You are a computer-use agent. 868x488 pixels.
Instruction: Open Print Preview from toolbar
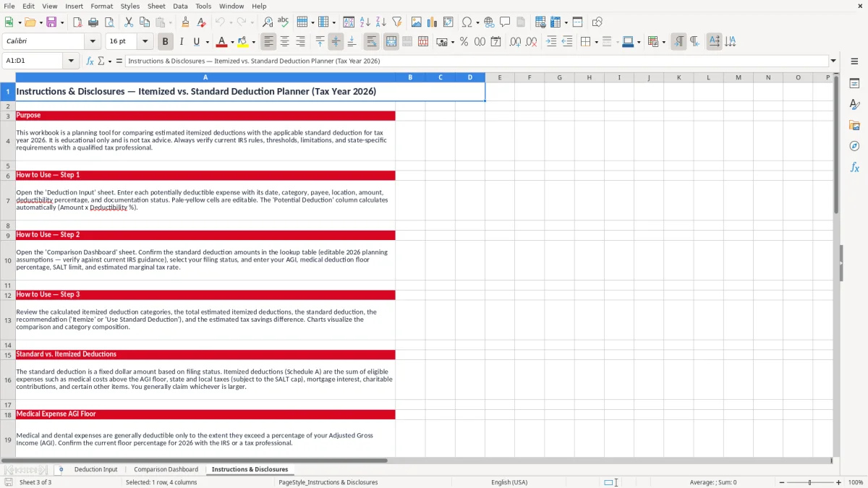tap(109, 22)
